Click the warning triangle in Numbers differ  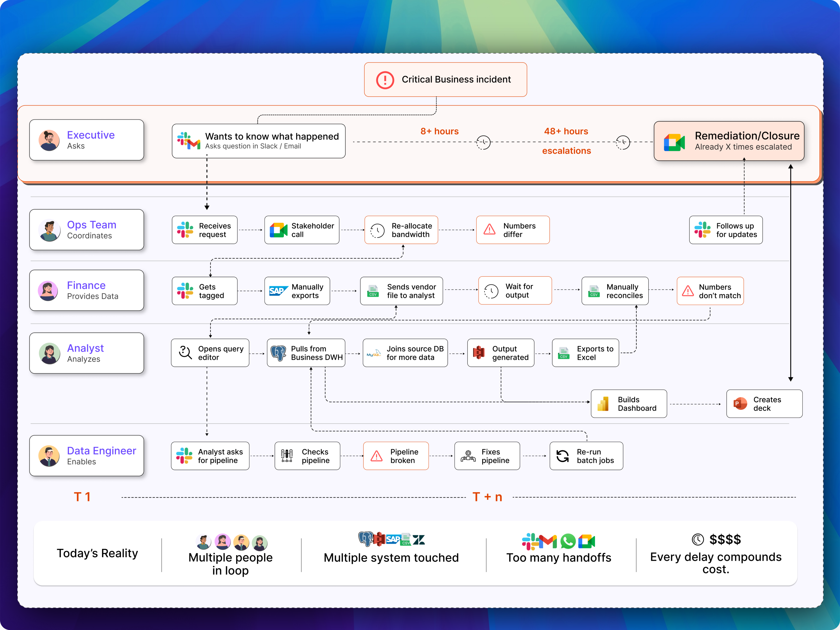490,229
